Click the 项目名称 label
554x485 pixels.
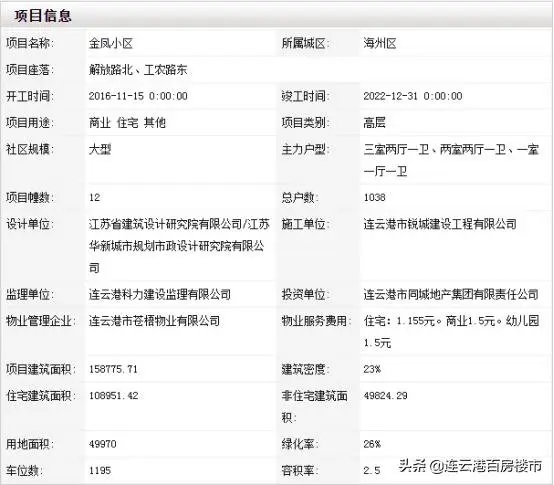[30, 43]
